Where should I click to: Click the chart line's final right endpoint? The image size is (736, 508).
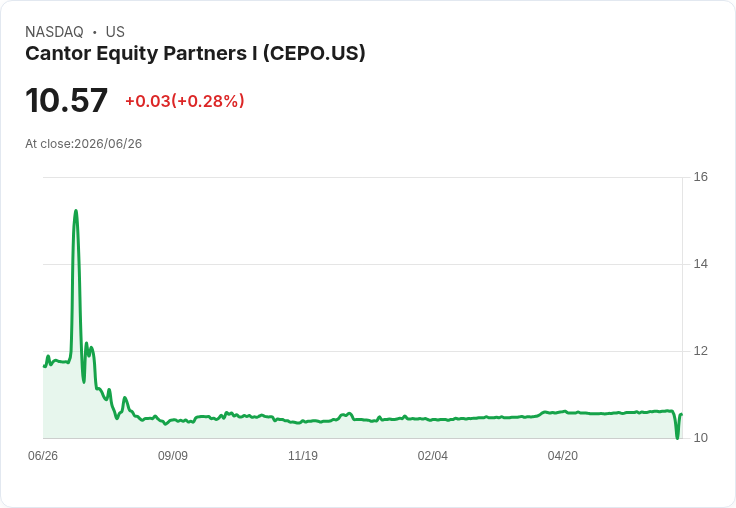click(x=682, y=414)
